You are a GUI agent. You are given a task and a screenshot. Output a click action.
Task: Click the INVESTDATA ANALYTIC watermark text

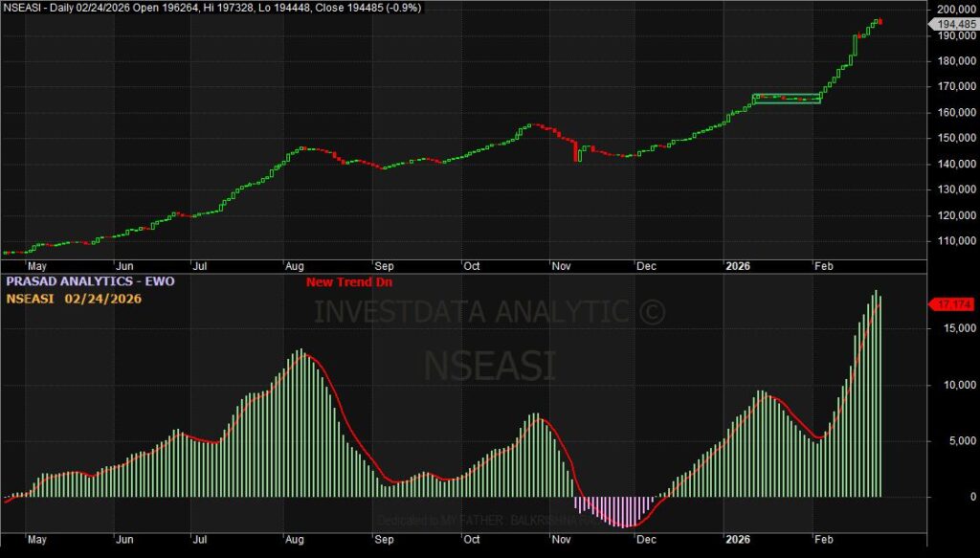click(x=490, y=311)
